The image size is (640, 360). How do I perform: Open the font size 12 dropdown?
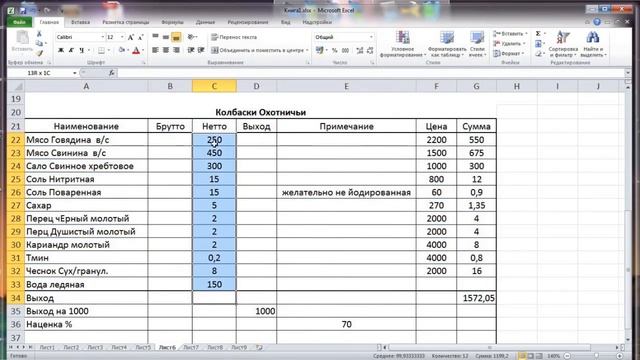[x=122, y=37]
